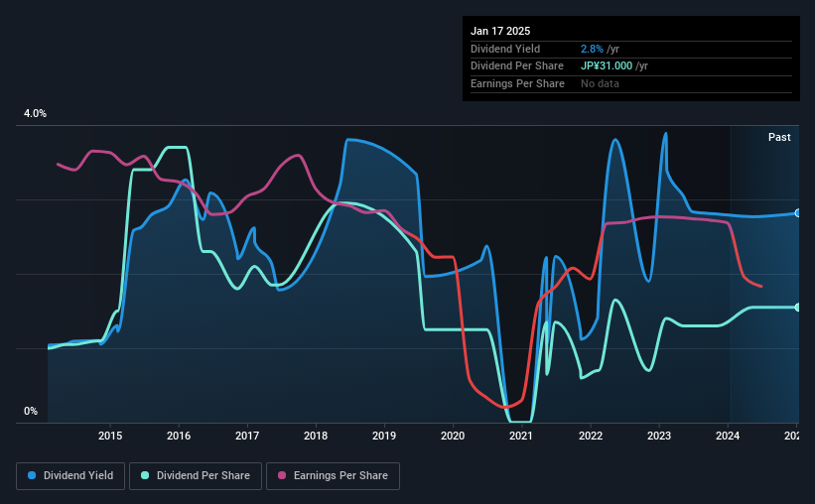The height and width of the screenshot is (504, 815).
Task: Click the 2020 x-axis label
Action: click(453, 436)
